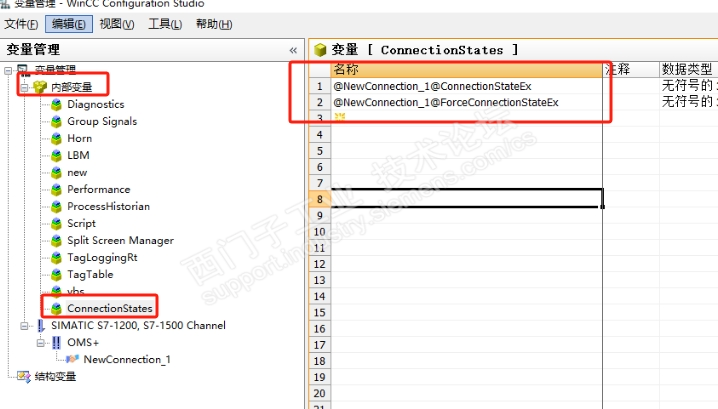This screenshot has height=409, width=718.
Task: Collapse the SIMATIC S7-1200, S7-1500 Channel node
Action: click(x=24, y=326)
